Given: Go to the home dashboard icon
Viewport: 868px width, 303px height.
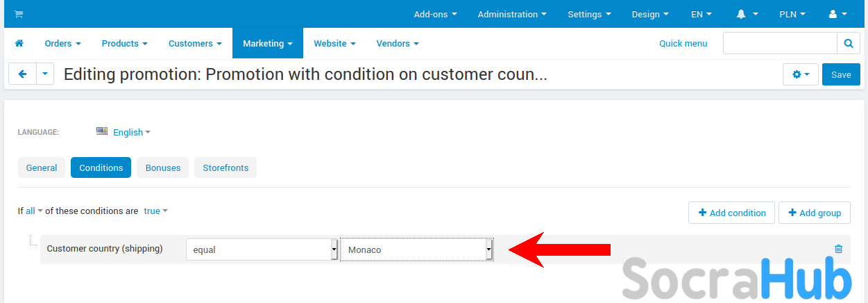Looking at the screenshot, I should point(19,43).
